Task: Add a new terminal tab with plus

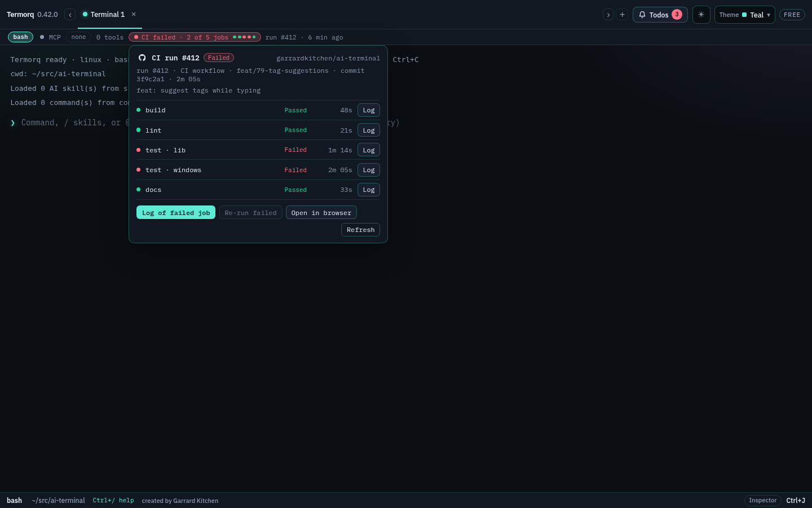Action: coord(622,15)
